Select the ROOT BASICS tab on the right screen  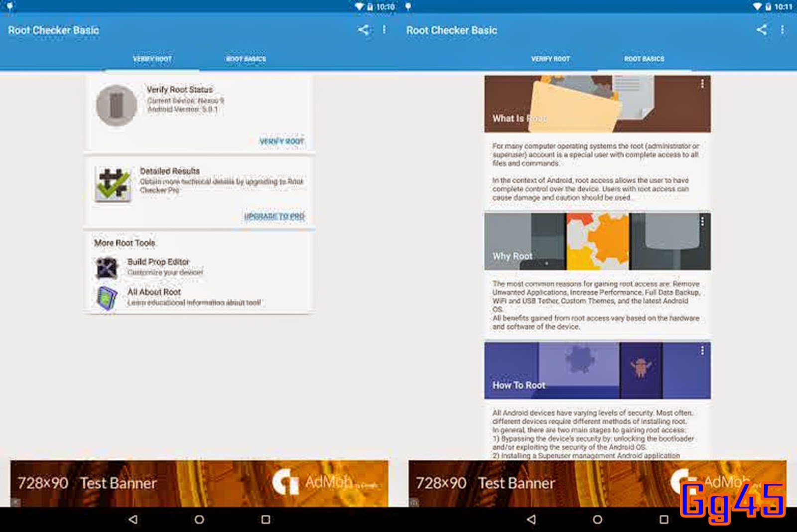[644, 59]
